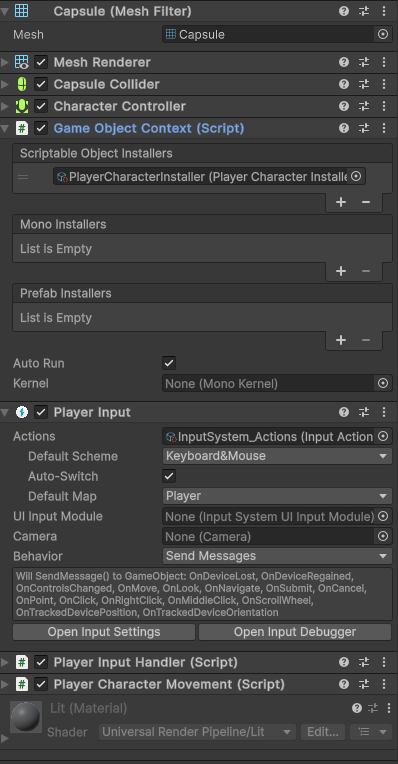
Task: Open help for Player Input Handler script
Action: click(x=344, y=662)
